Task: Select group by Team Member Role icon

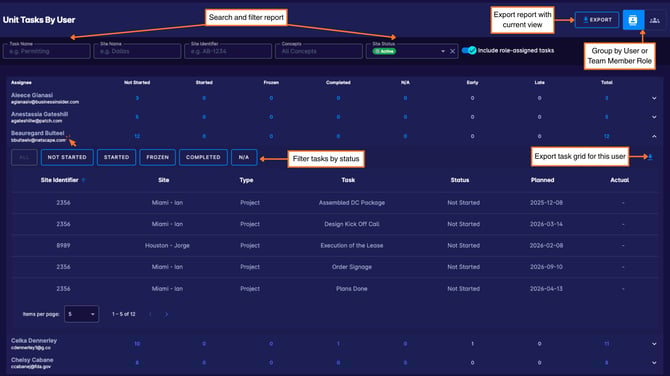Action: click(x=655, y=20)
